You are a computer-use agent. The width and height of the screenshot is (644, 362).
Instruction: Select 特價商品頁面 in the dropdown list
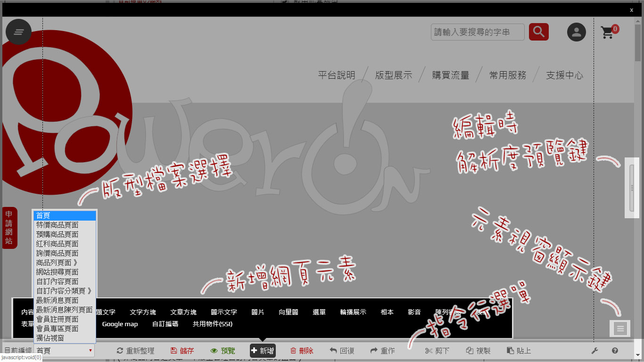[65, 225]
